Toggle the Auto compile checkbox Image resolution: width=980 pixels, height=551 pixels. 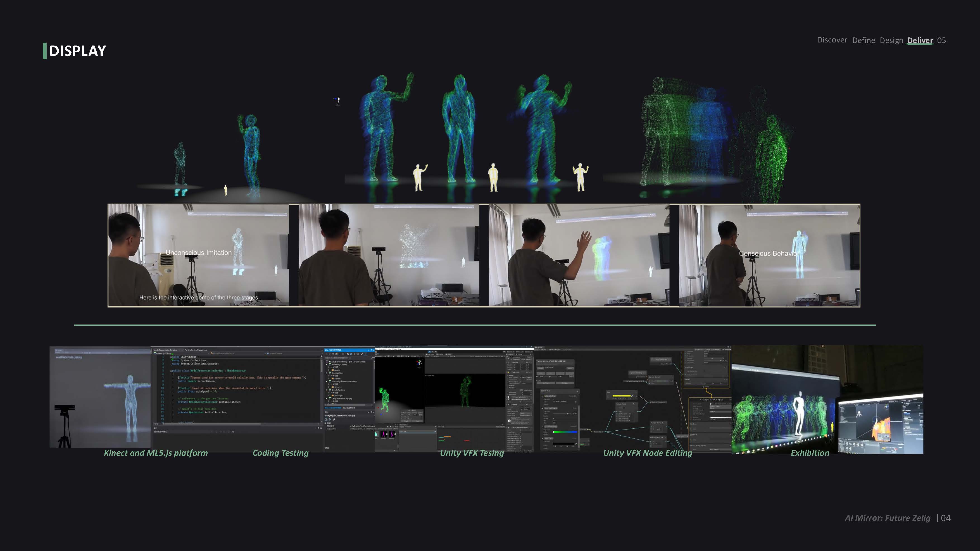click(x=533, y=349)
